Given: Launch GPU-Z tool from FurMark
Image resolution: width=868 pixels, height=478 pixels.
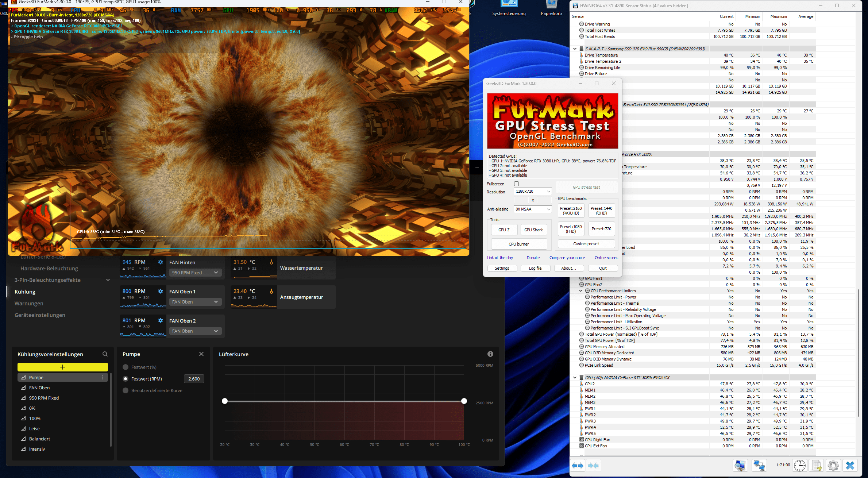Looking at the screenshot, I should (x=504, y=230).
